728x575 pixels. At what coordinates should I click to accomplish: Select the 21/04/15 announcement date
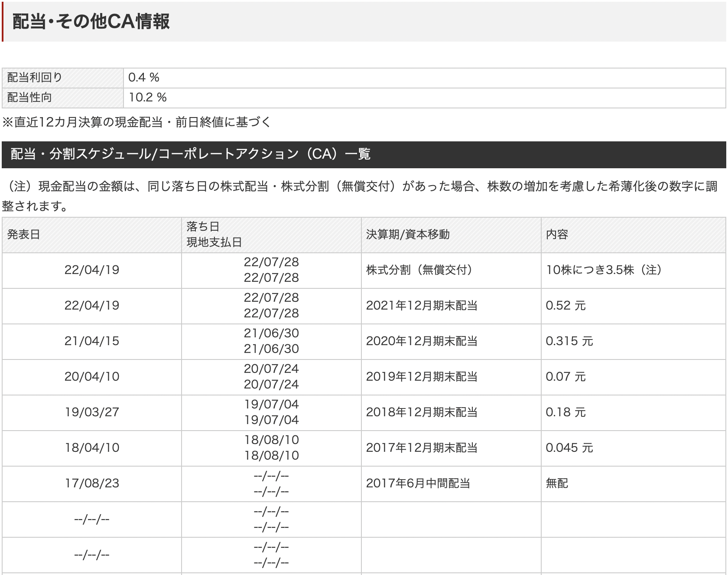(92, 341)
